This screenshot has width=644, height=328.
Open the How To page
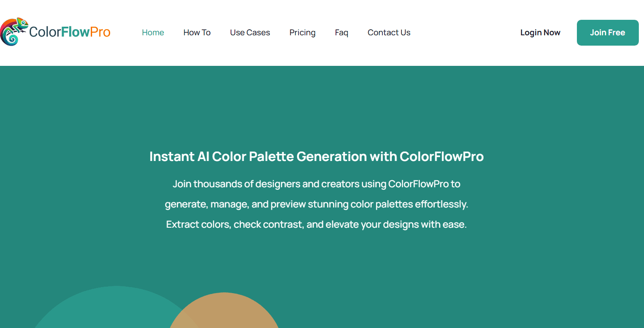coord(197,32)
